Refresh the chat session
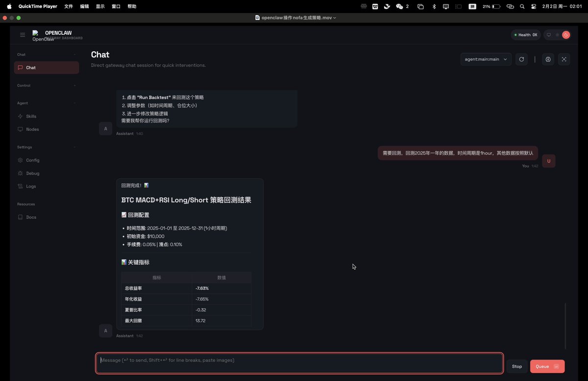 click(521, 59)
